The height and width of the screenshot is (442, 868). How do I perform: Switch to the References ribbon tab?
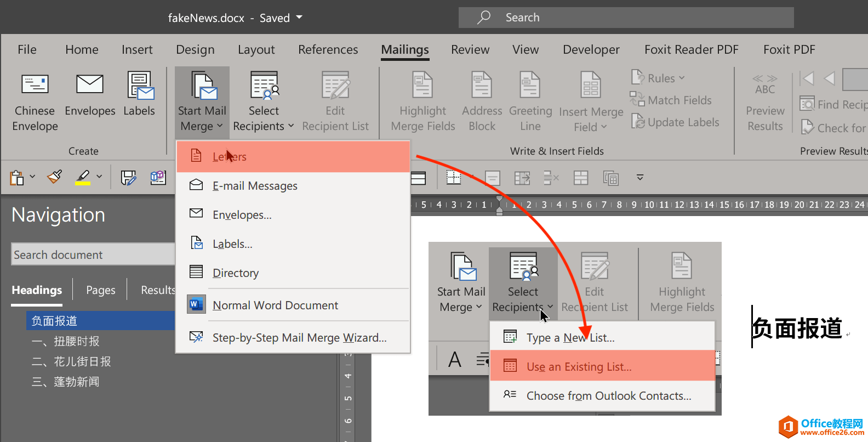pos(328,50)
